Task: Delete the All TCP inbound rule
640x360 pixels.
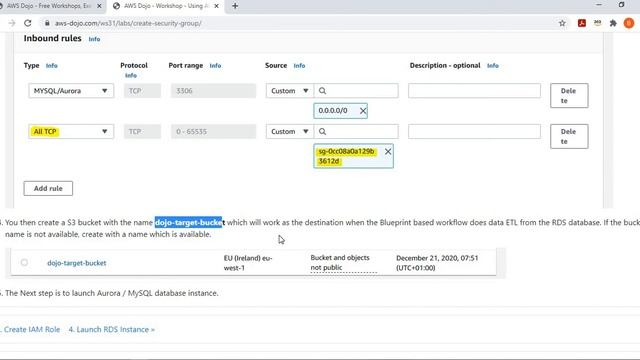Action: (x=569, y=136)
